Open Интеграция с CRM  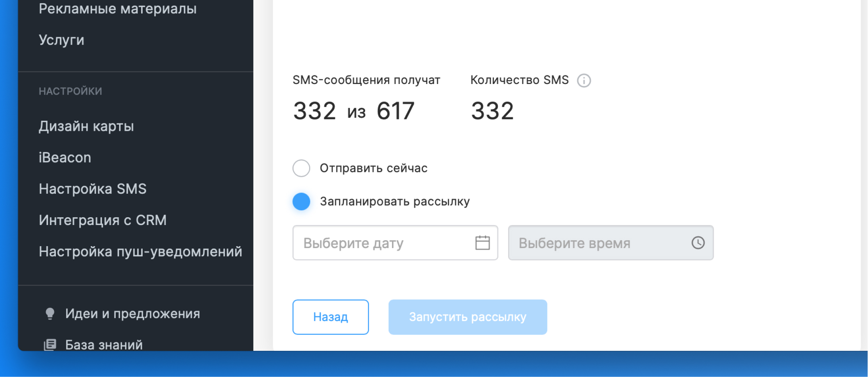(x=103, y=220)
